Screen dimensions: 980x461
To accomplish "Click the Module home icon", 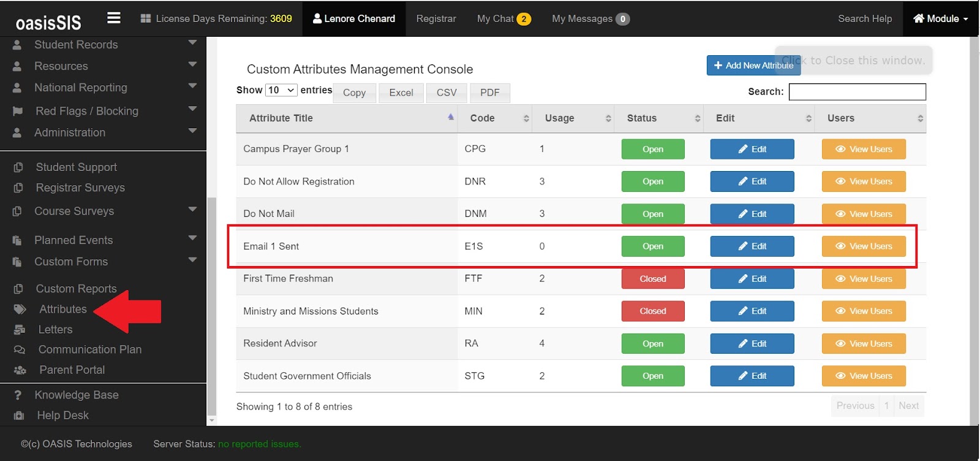I will 919,18.
